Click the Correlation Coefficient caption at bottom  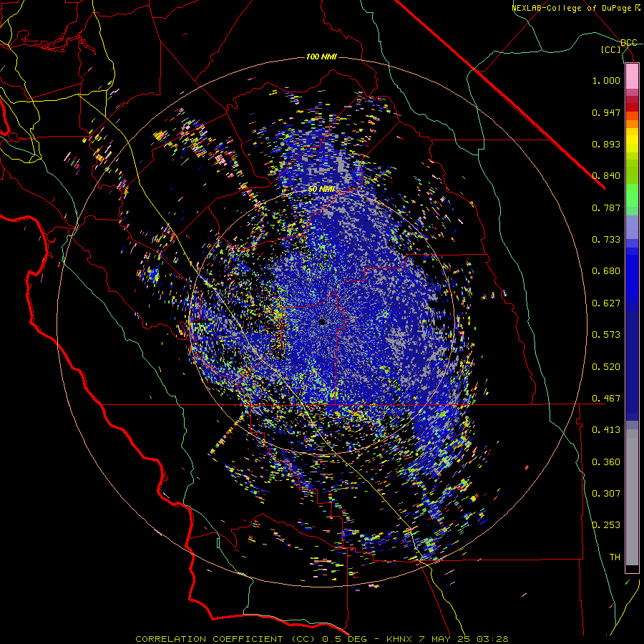pyautogui.click(x=322, y=639)
